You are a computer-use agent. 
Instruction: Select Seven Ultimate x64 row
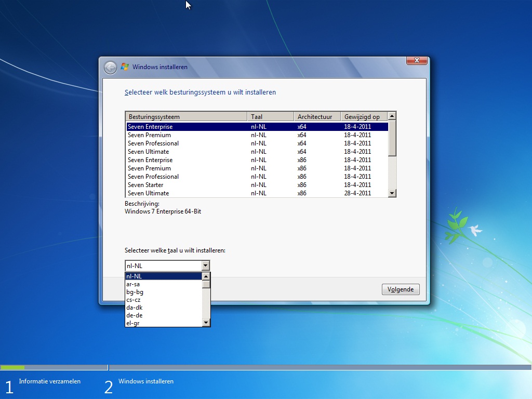(x=257, y=152)
